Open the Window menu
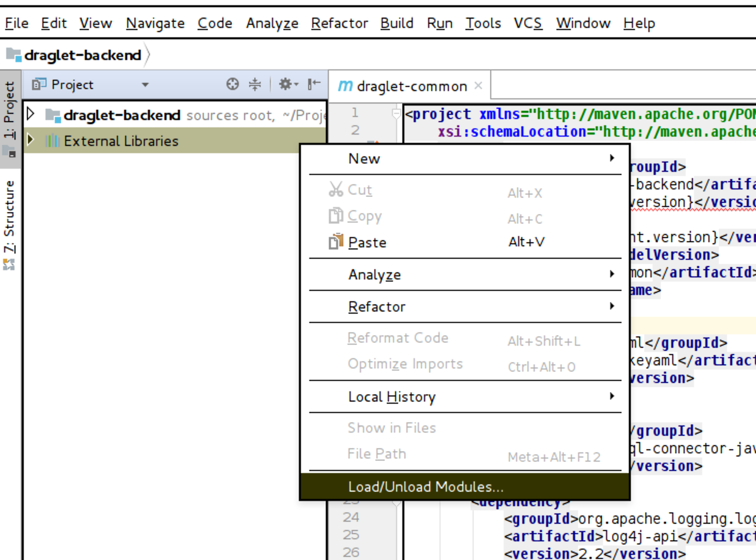756x560 pixels. click(583, 23)
